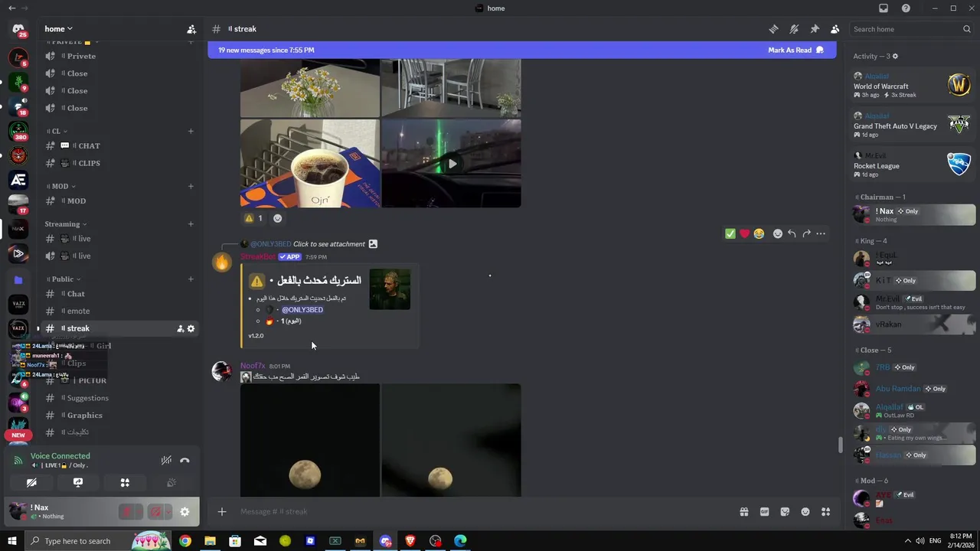The width and height of the screenshot is (980, 551).
Task: Open microphone input options dropdown arrow
Action: click(x=139, y=512)
